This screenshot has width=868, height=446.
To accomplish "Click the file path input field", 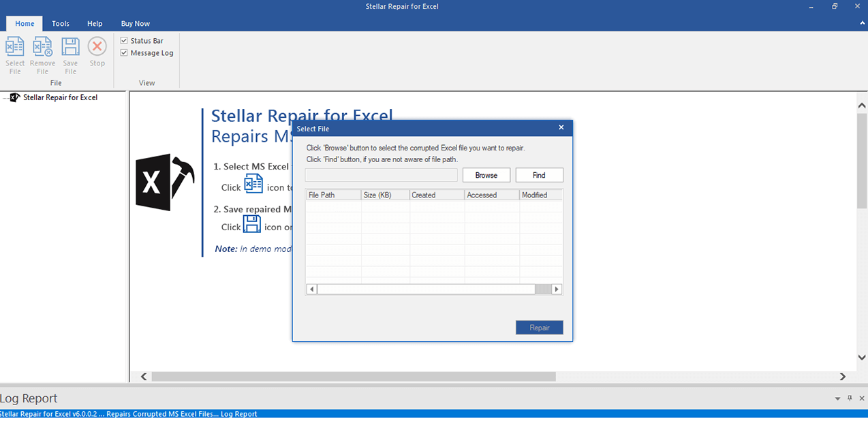I will 381,176.
